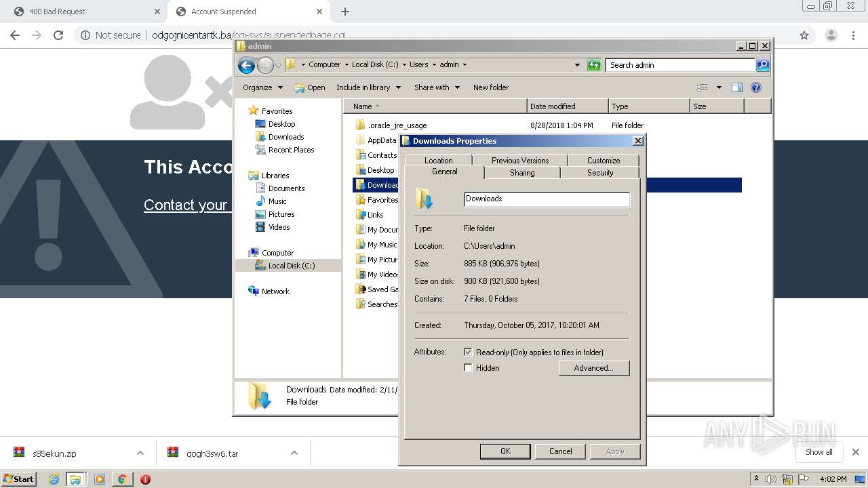Click the green refresh icon in Explorer address bar

pos(594,65)
